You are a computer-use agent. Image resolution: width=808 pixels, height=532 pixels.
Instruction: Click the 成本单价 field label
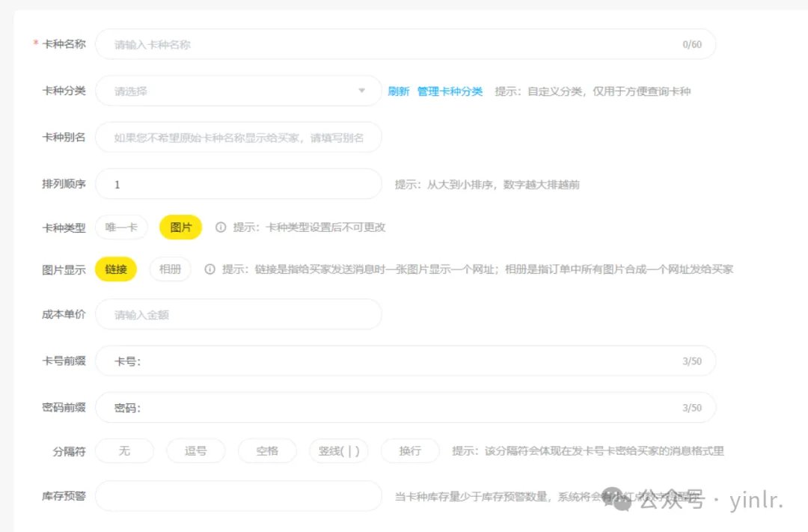pyautogui.click(x=64, y=314)
